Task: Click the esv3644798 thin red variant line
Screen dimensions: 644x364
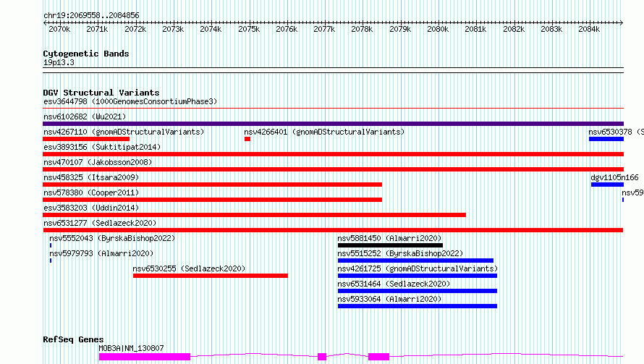Action: pyautogui.click(x=333, y=109)
